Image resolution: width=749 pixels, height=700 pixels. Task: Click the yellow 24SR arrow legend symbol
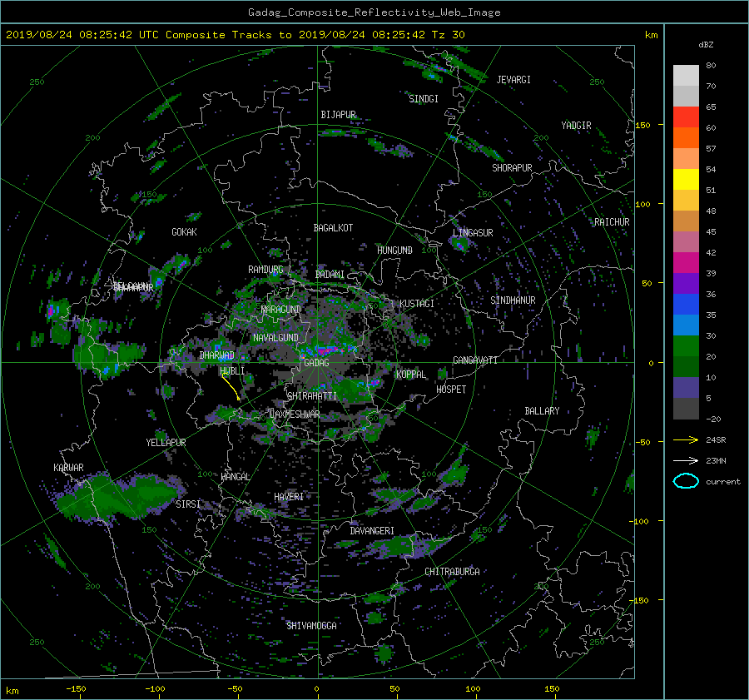(x=686, y=439)
